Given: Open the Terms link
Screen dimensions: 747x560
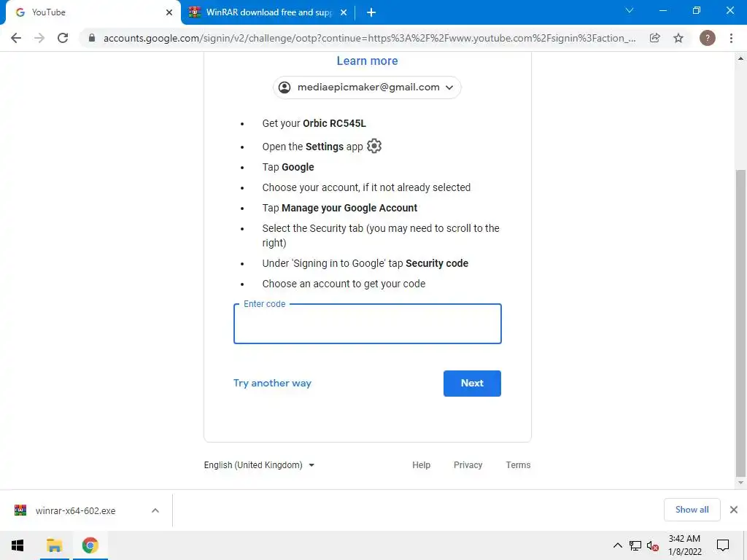Looking at the screenshot, I should tap(518, 465).
